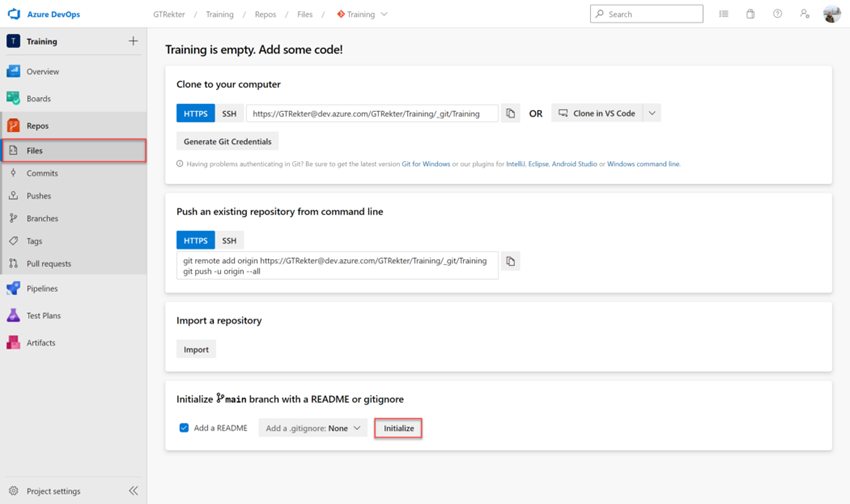Open the work items list icon
Screen dimensions: 850x504
[x=723, y=14]
